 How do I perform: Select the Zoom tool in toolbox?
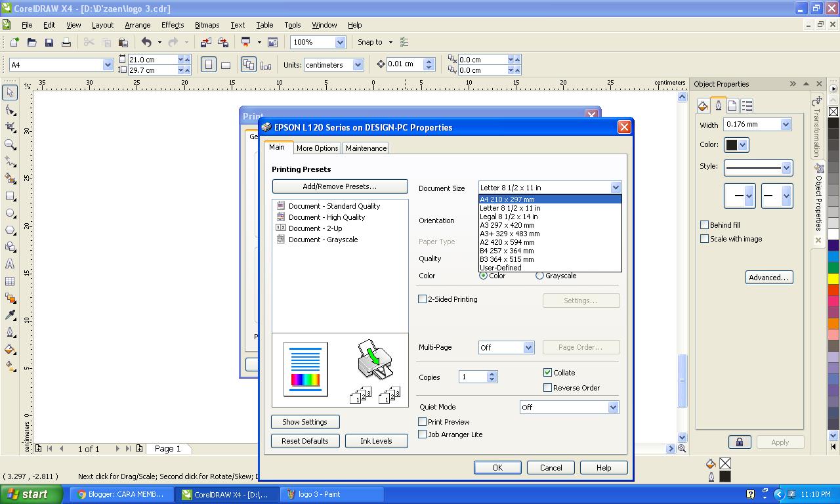(10, 144)
